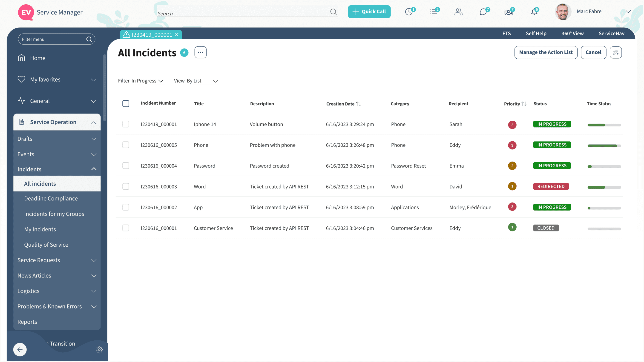This screenshot has width=644, height=362.
Task: Click Manage the Action List button
Action: (546, 52)
